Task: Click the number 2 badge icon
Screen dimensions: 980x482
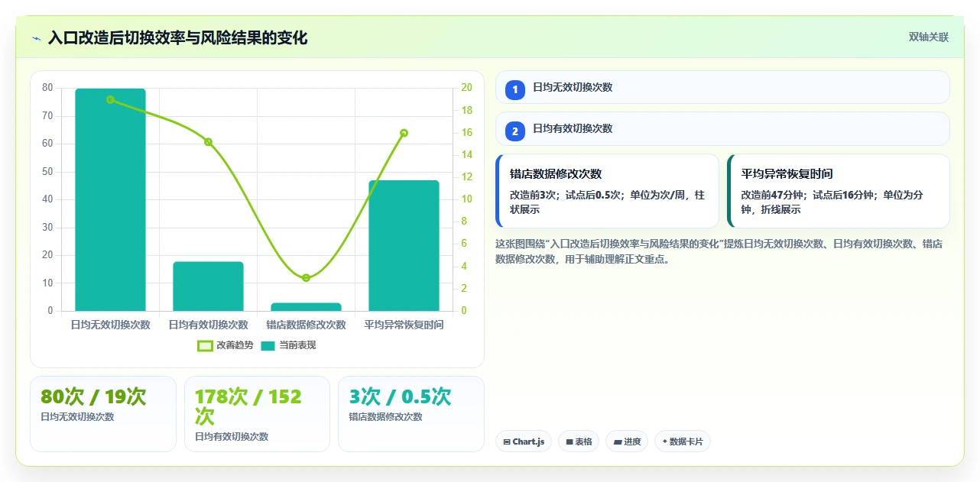Action: point(514,131)
